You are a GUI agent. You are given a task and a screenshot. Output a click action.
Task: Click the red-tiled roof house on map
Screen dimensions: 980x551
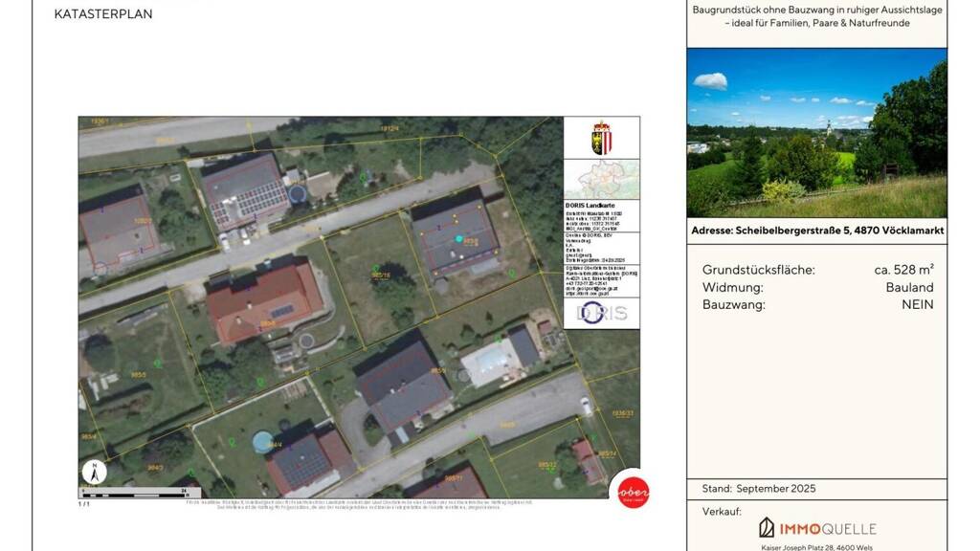tap(263, 301)
